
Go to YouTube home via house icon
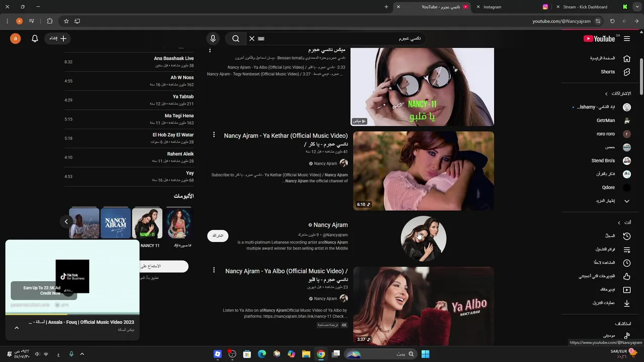click(x=627, y=58)
